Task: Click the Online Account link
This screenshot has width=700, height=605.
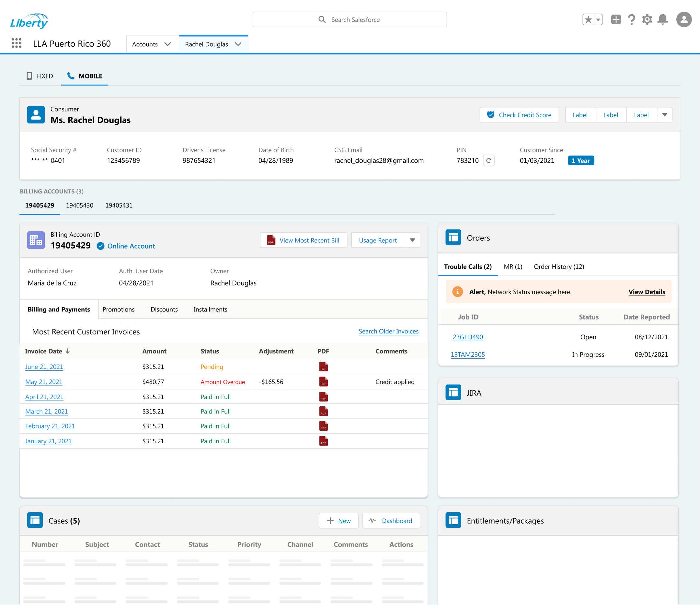Action: (x=131, y=246)
